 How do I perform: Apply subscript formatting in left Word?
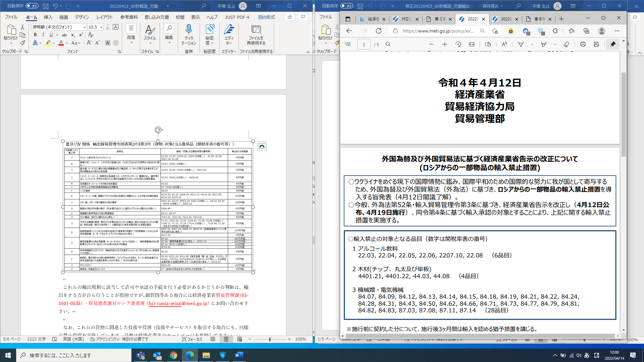click(73, 35)
